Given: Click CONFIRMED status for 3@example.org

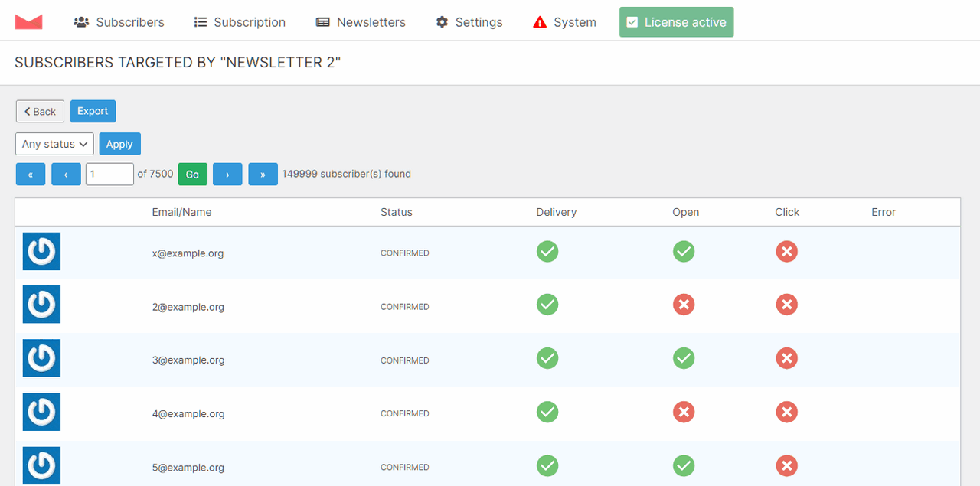Looking at the screenshot, I should (x=405, y=360).
